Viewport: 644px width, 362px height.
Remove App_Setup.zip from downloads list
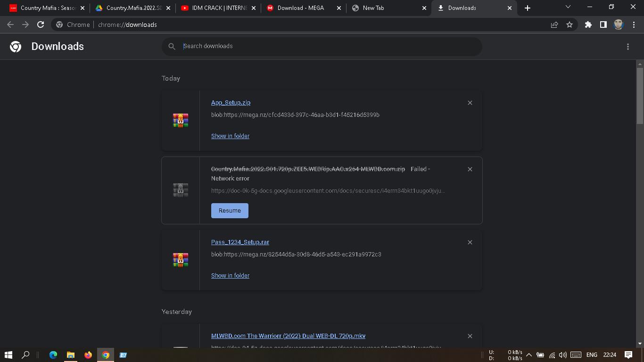[x=470, y=103]
